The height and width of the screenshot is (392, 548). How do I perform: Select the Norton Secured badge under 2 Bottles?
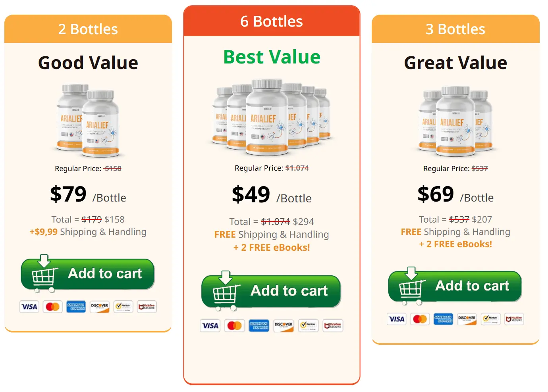[x=123, y=307]
